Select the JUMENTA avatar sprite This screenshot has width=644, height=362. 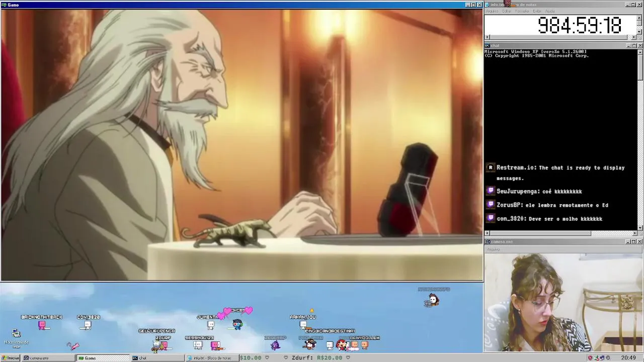(x=211, y=325)
